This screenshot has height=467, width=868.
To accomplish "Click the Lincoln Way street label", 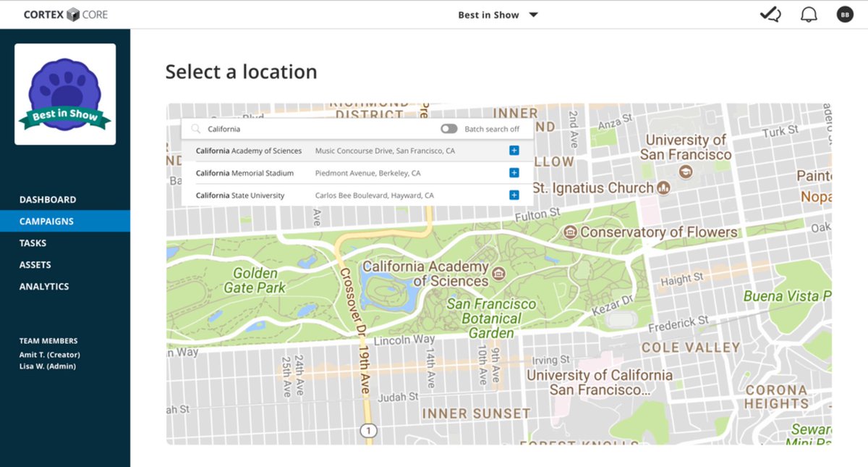I will coord(404,340).
